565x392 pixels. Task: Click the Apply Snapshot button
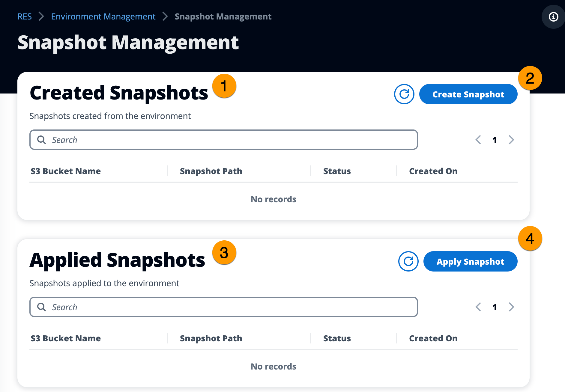pos(470,261)
